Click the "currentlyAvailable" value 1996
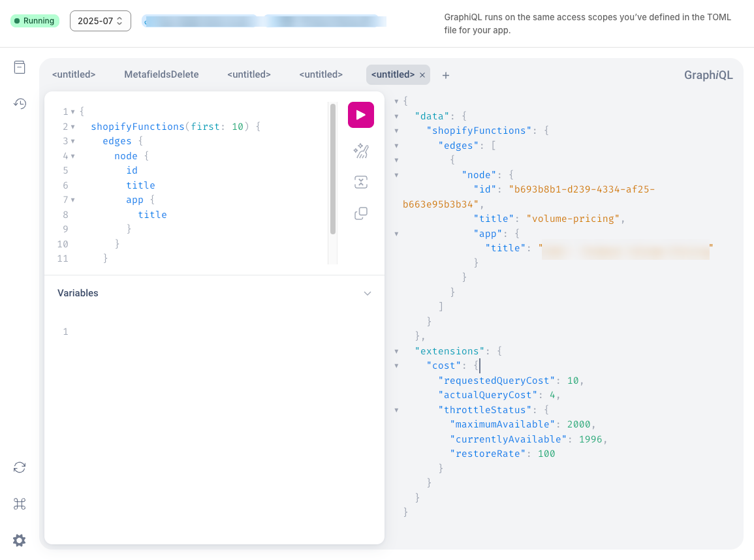The height and width of the screenshot is (560, 754). click(x=591, y=439)
